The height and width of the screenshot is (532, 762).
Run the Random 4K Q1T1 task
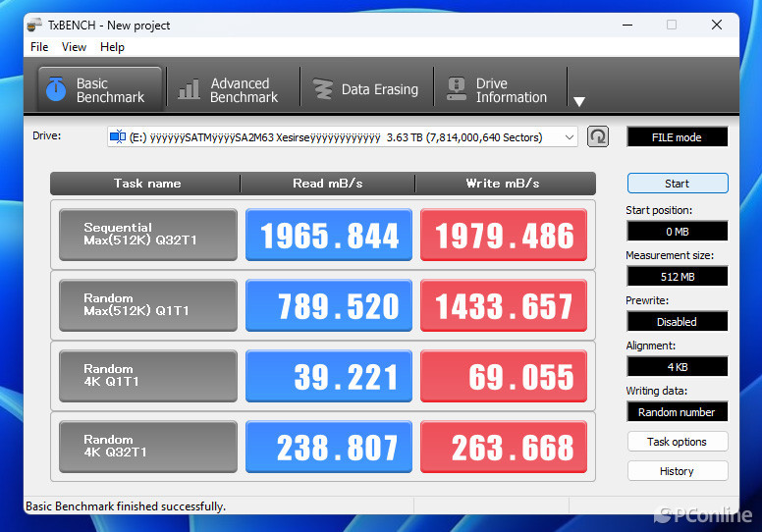coord(148,376)
